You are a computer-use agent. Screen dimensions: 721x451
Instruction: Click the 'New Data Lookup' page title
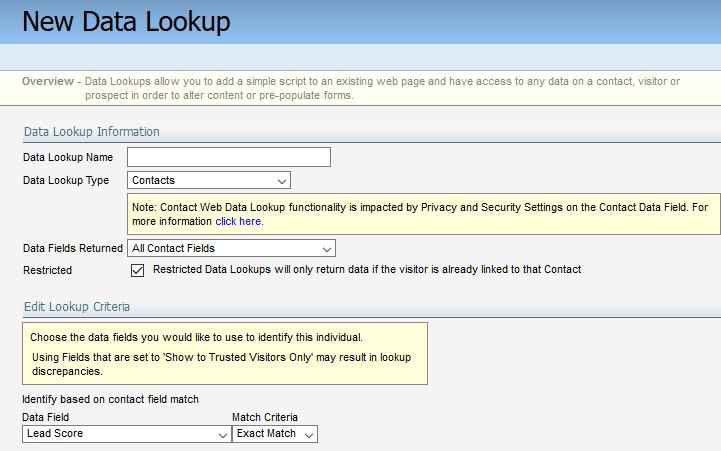[126, 22]
